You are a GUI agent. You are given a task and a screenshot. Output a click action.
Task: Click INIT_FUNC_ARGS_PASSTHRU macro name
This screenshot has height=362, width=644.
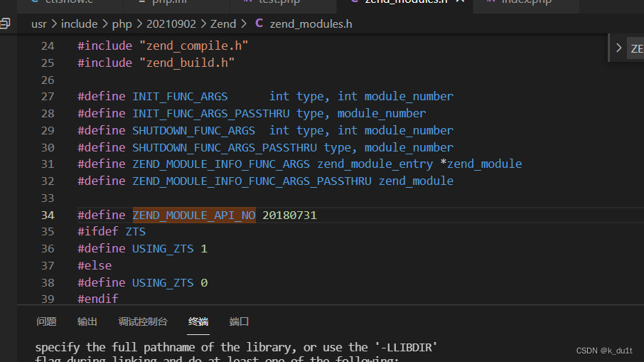(x=210, y=113)
